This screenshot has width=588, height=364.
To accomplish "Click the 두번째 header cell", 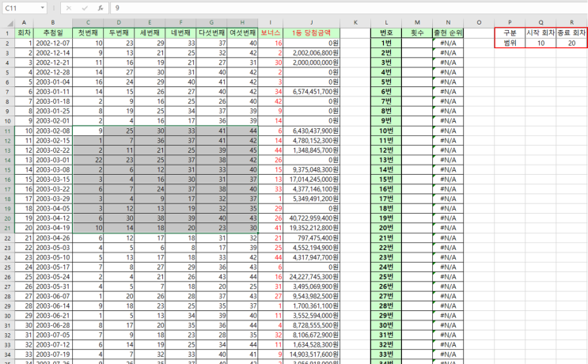I will (119, 33).
